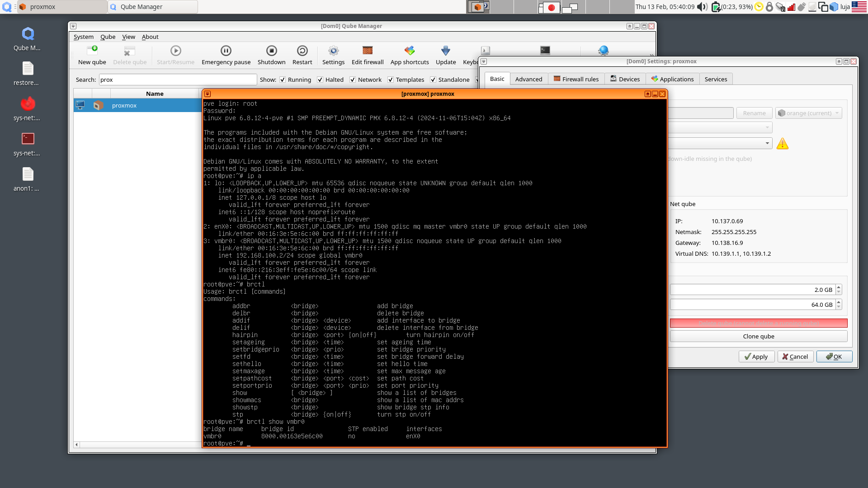The height and width of the screenshot is (488, 868).
Task: Switch to the Firewall rules tab
Action: click(x=576, y=79)
